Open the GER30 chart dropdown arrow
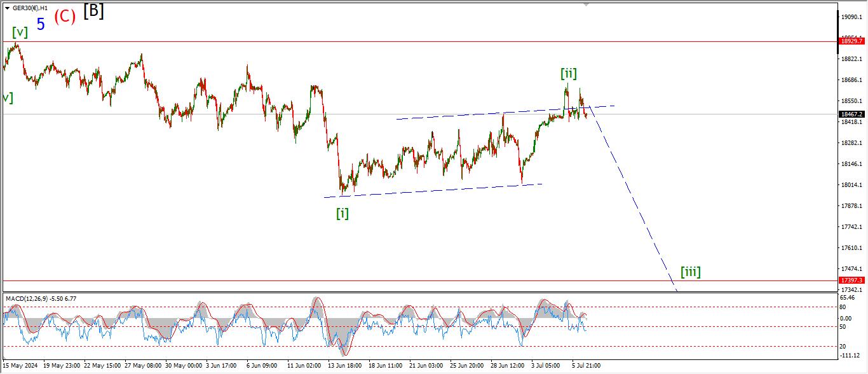Screen dimensions: 868x374 pos(7,8)
